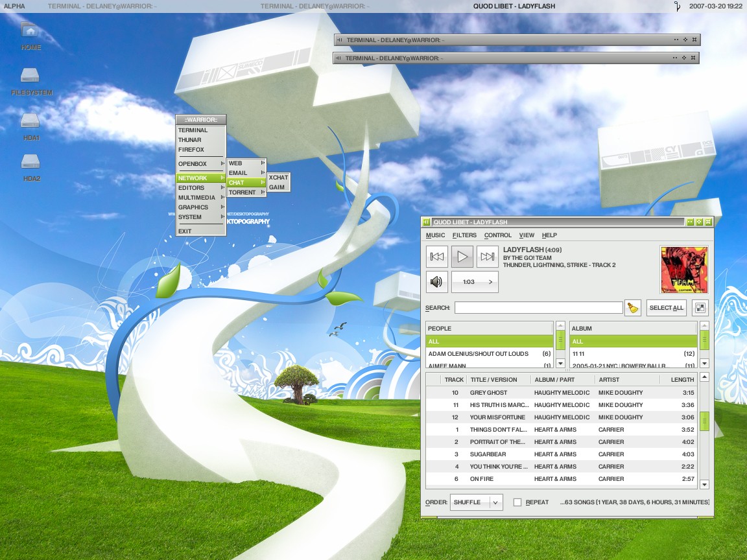
Task: Switch to first Terminal in top taskbar
Action: click(x=102, y=6)
